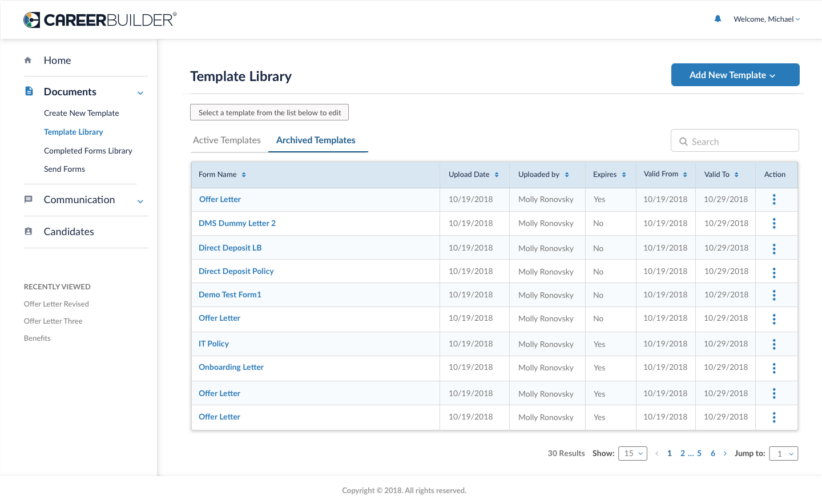Viewport: 822px width, 504px height.
Task: Open Direct Deposit Policy template
Action: pyautogui.click(x=236, y=271)
